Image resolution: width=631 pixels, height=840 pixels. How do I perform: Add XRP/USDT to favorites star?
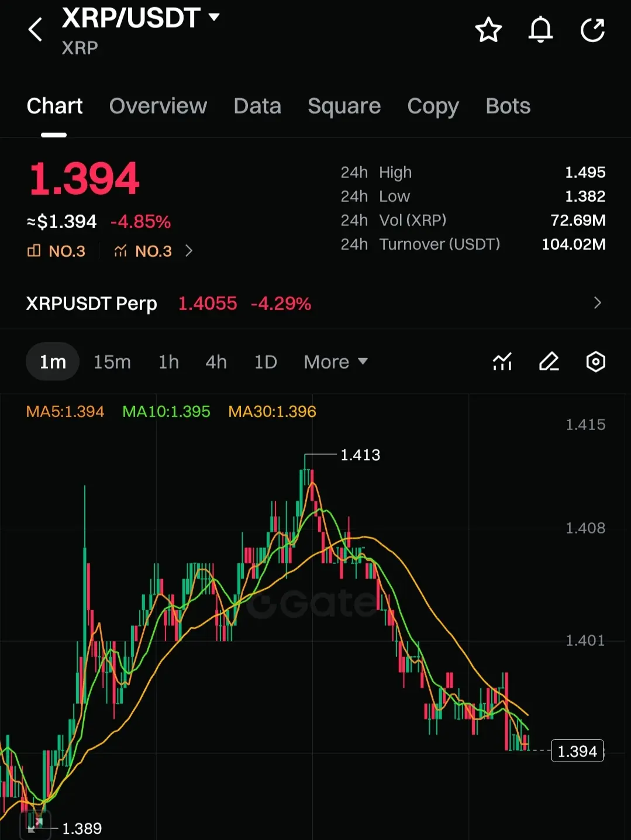tap(488, 30)
